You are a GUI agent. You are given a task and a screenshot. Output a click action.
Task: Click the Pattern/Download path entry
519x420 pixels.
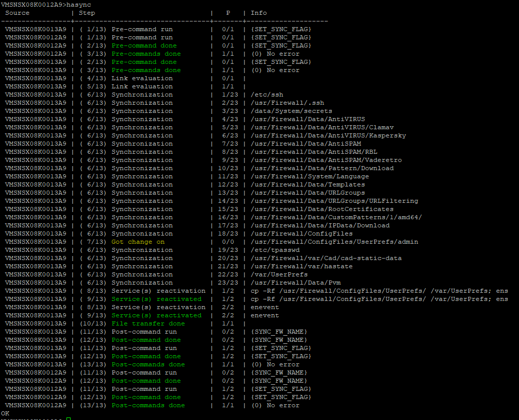pyautogui.click(x=322, y=168)
